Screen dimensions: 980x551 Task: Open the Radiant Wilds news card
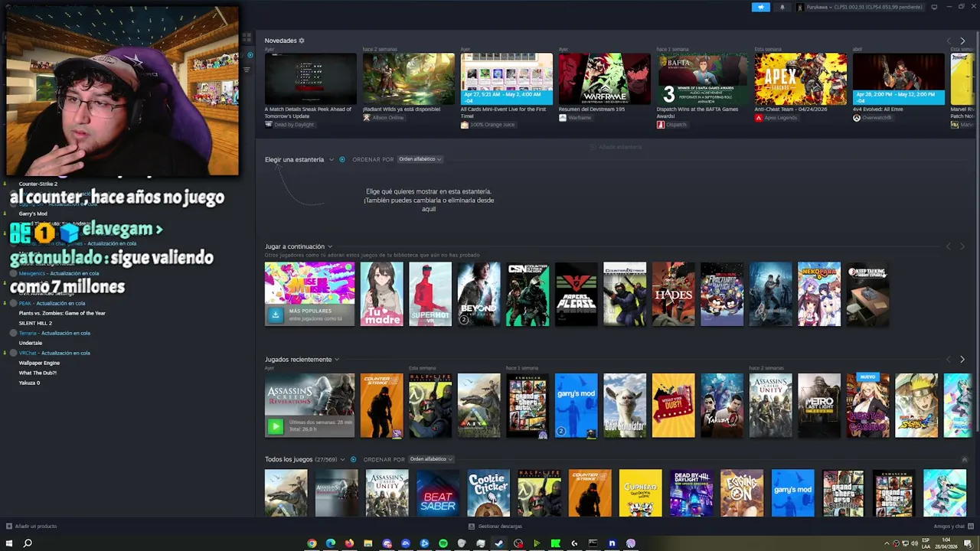pos(408,79)
